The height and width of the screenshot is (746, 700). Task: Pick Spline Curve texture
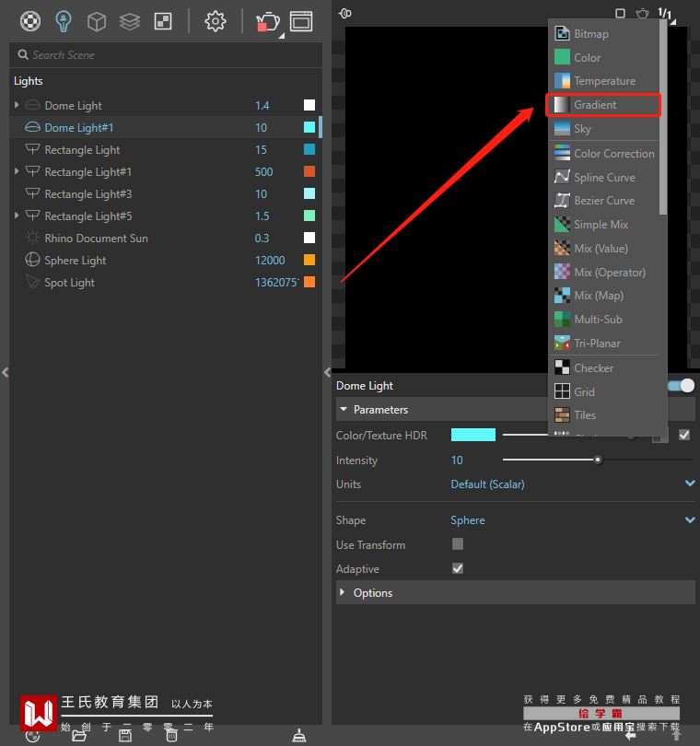click(604, 177)
